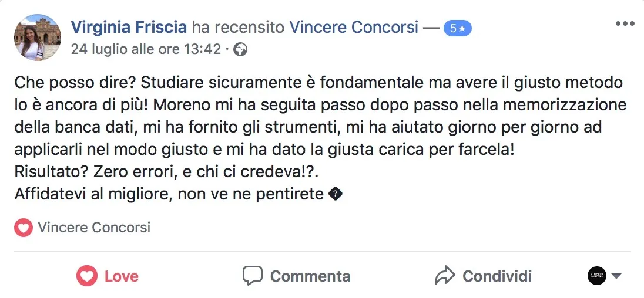Click the speech bubble Commenta icon

click(253, 276)
